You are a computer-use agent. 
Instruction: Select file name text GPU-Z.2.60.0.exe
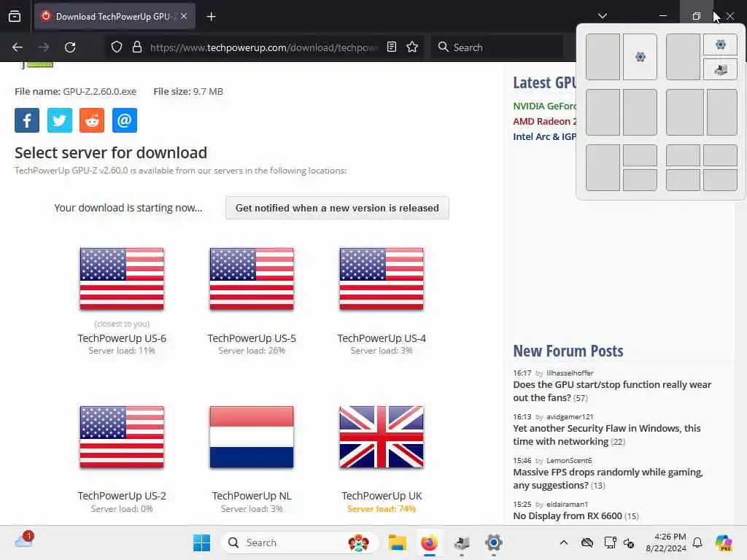[99, 91]
